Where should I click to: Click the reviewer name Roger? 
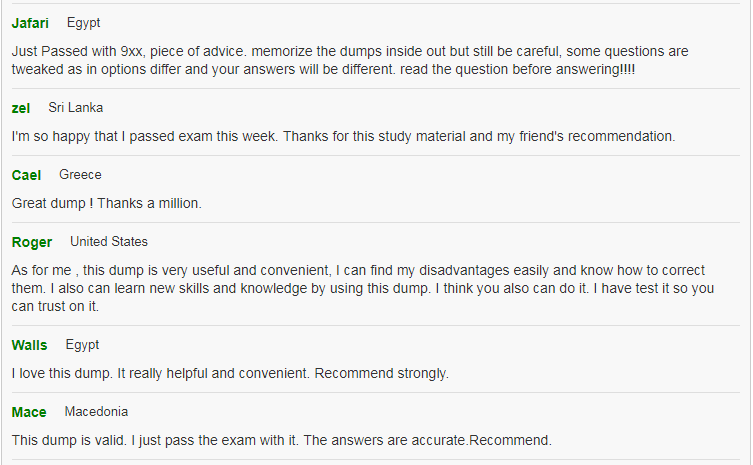[32, 242]
